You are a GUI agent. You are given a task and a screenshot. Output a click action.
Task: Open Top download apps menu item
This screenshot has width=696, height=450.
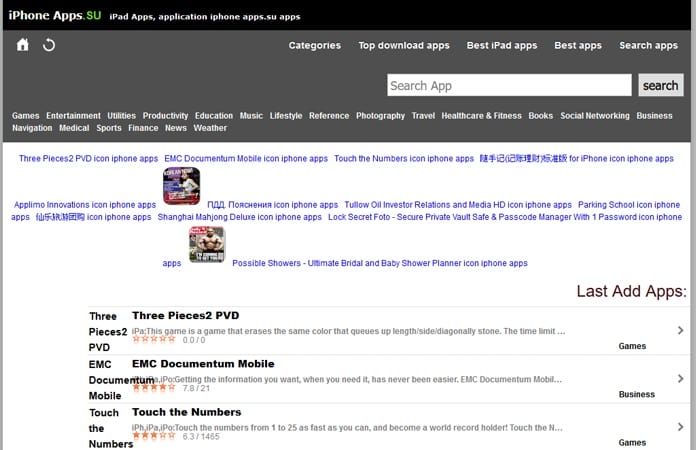pyautogui.click(x=404, y=45)
